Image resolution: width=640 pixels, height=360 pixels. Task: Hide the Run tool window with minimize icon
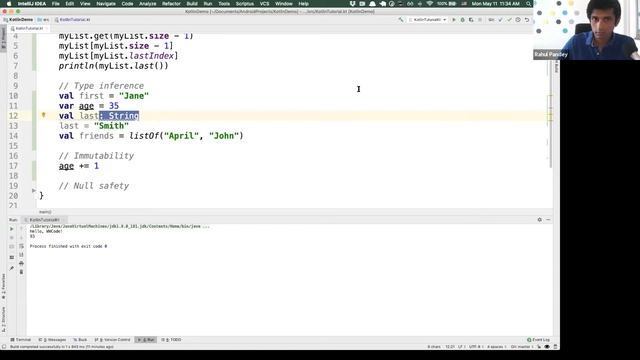(548, 220)
